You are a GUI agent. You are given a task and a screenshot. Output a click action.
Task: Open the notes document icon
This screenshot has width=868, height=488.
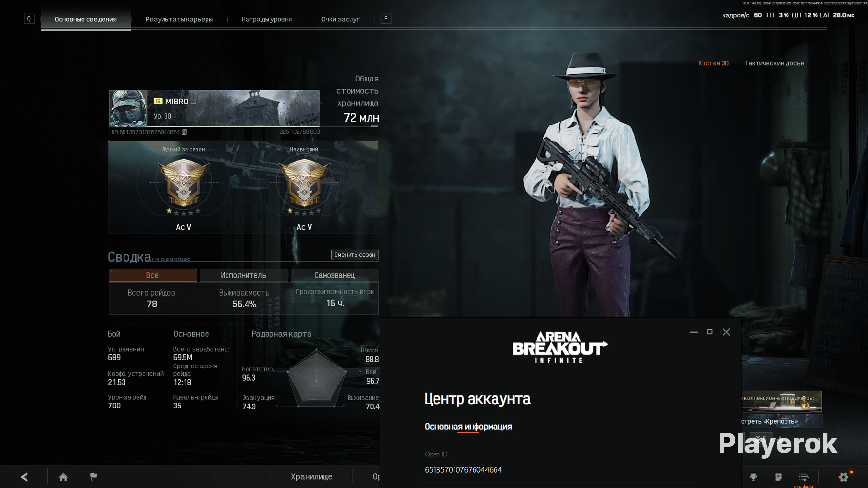(778, 477)
